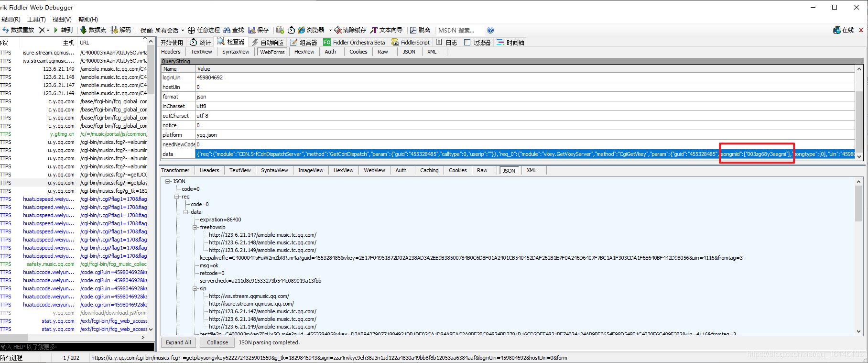Collapse the sip tree node

coord(195,288)
